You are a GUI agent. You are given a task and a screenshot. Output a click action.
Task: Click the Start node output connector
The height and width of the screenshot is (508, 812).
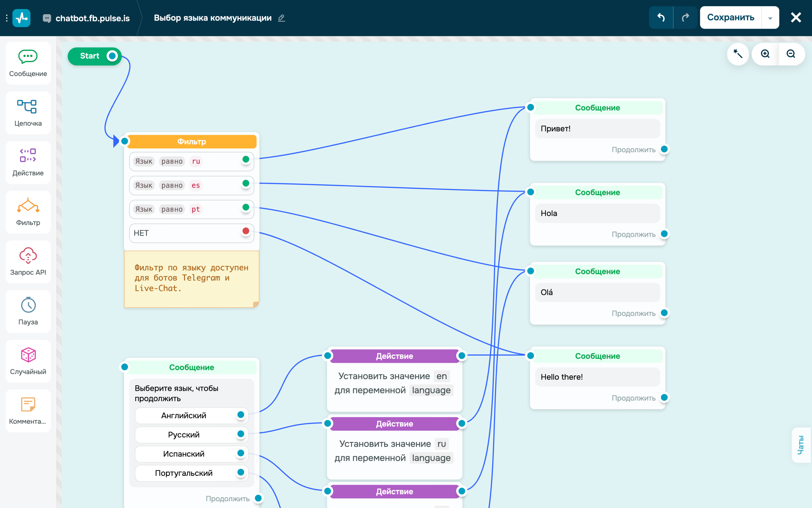[112, 56]
